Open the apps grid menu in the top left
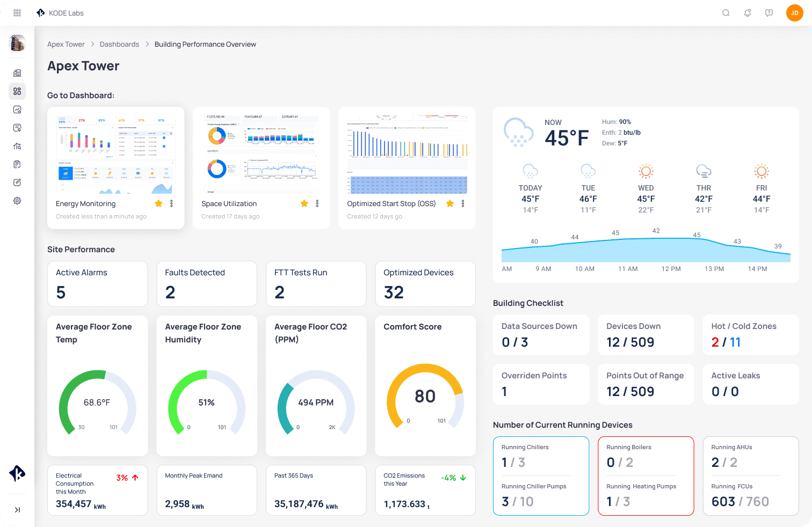Screen dimensions: 812x527 coord(17,12)
